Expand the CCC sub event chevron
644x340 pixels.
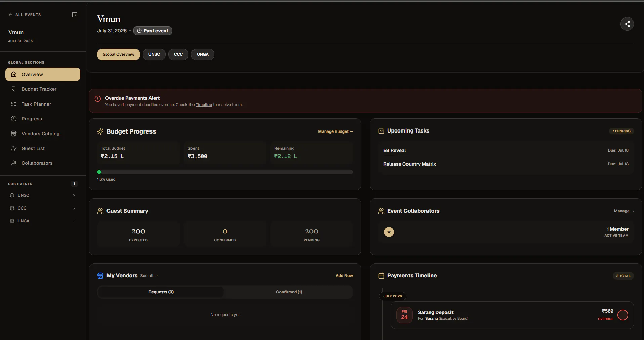point(74,208)
